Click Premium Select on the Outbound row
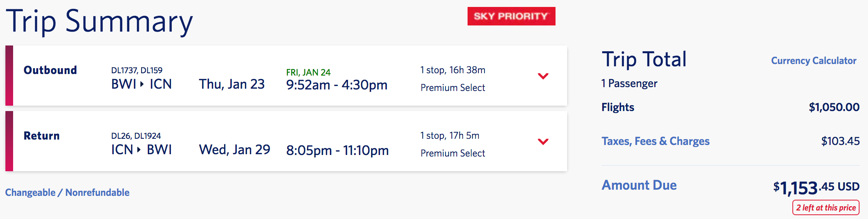Image resolution: width=868 pixels, height=219 pixels. [453, 88]
